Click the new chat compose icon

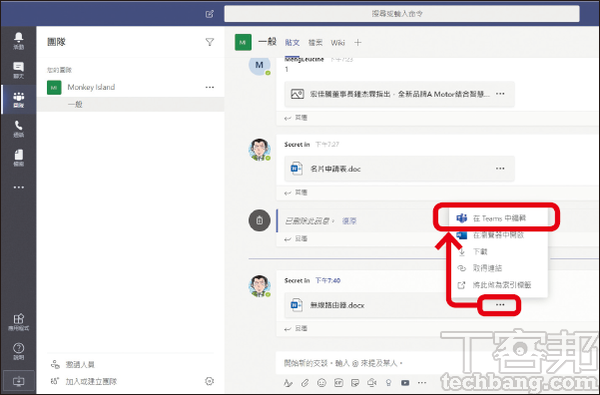tap(209, 14)
